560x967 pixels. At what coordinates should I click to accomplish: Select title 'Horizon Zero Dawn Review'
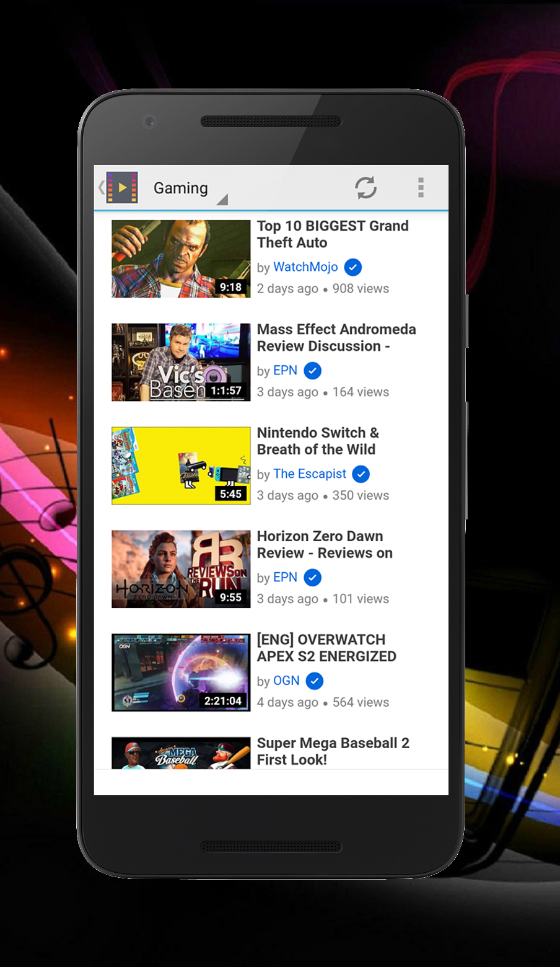[x=325, y=545]
